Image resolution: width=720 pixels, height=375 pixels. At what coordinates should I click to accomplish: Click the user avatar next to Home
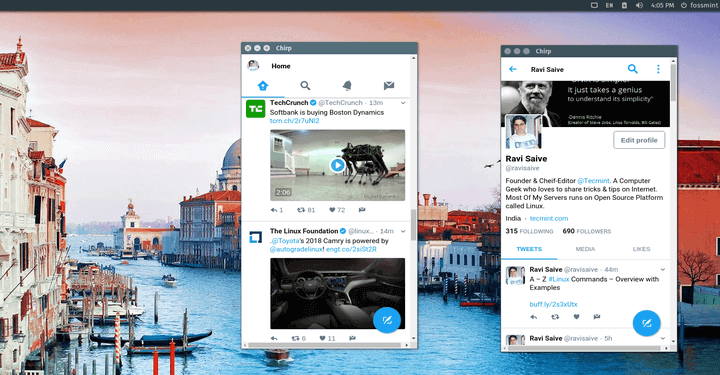[253, 66]
